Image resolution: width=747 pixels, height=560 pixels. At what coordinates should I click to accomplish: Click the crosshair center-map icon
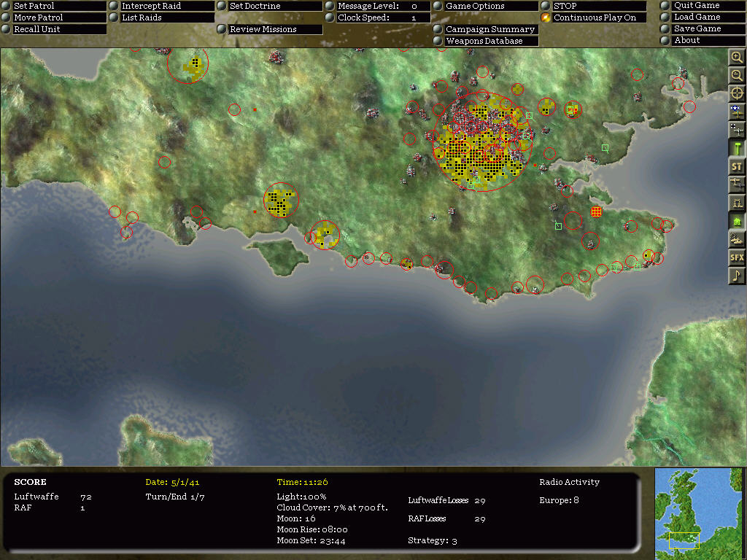click(737, 93)
